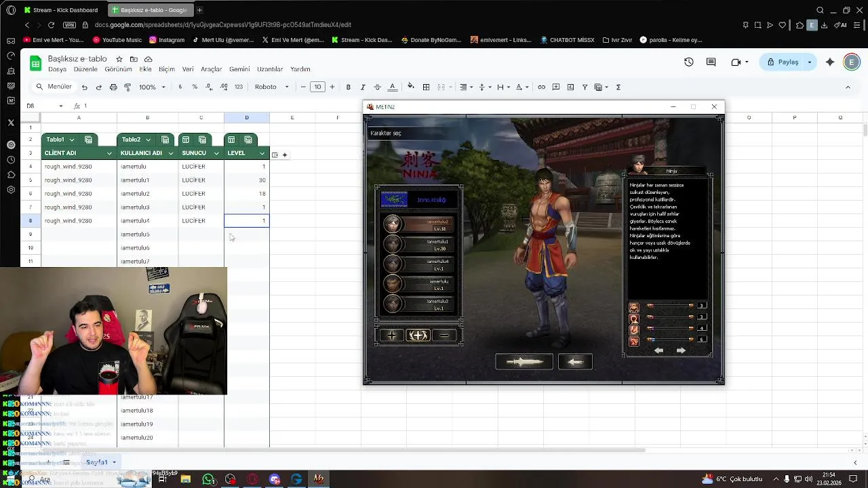This screenshot has height=488, width=868.
Task: Open the Araçlar menu
Action: (x=212, y=69)
